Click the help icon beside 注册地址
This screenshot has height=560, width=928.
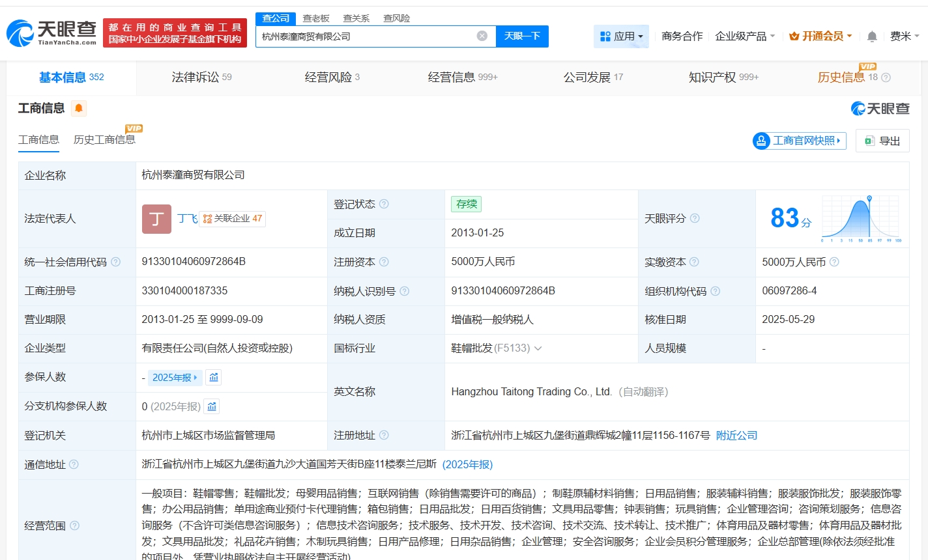[x=384, y=435]
